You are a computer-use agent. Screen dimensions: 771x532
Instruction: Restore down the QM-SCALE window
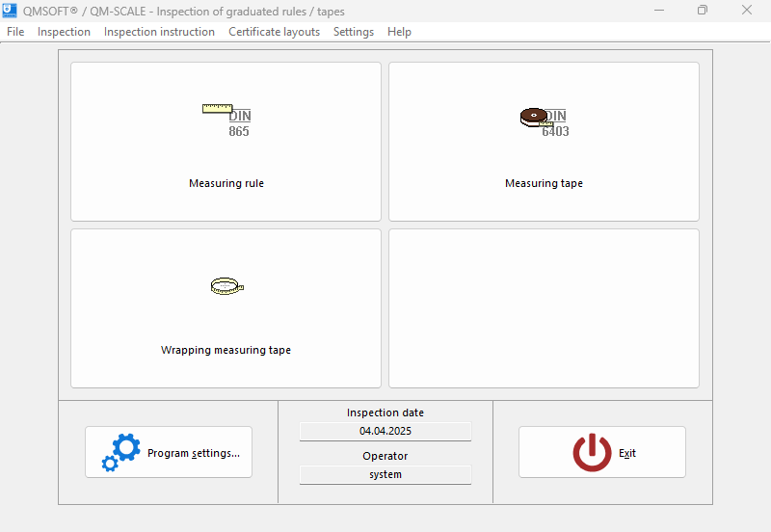pyautogui.click(x=703, y=11)
